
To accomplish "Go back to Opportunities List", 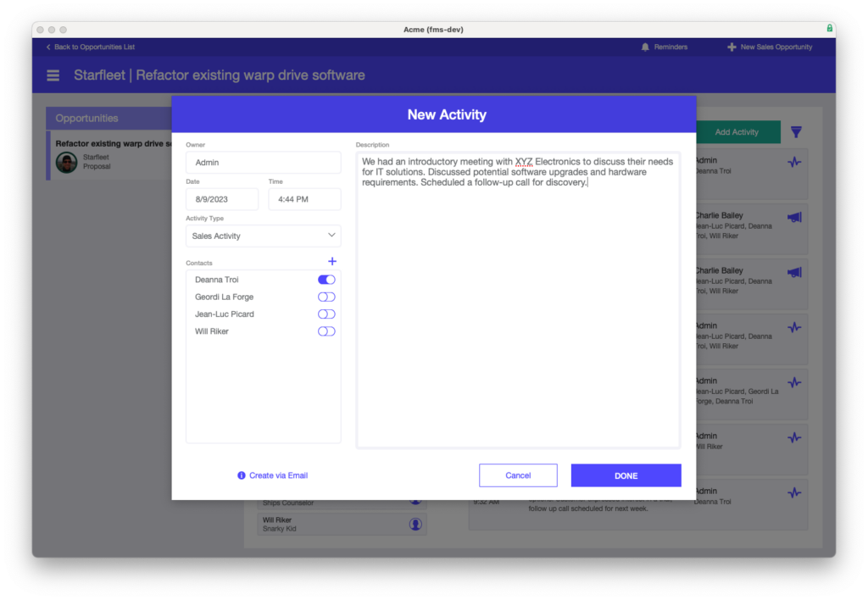I will pos(90,47).
